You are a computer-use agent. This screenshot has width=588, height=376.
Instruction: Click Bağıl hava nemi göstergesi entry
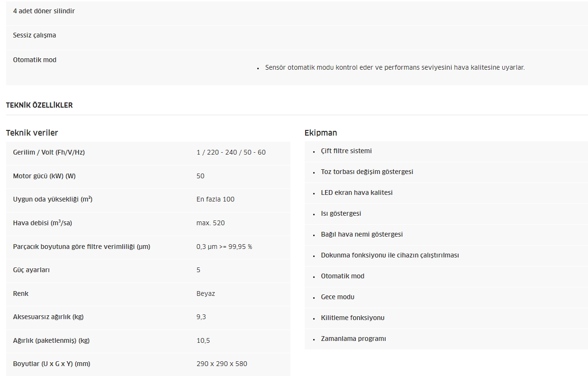click(x=362, y=234)
